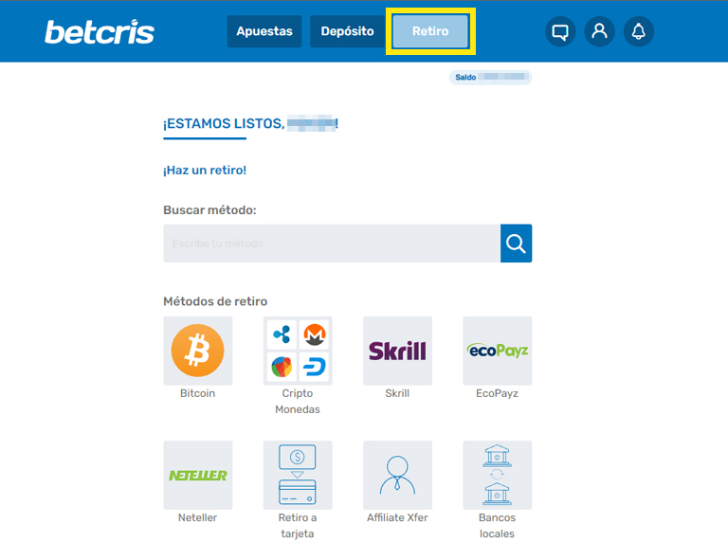Pick the Retiro a tarjeta card icon

click(298, 475)
